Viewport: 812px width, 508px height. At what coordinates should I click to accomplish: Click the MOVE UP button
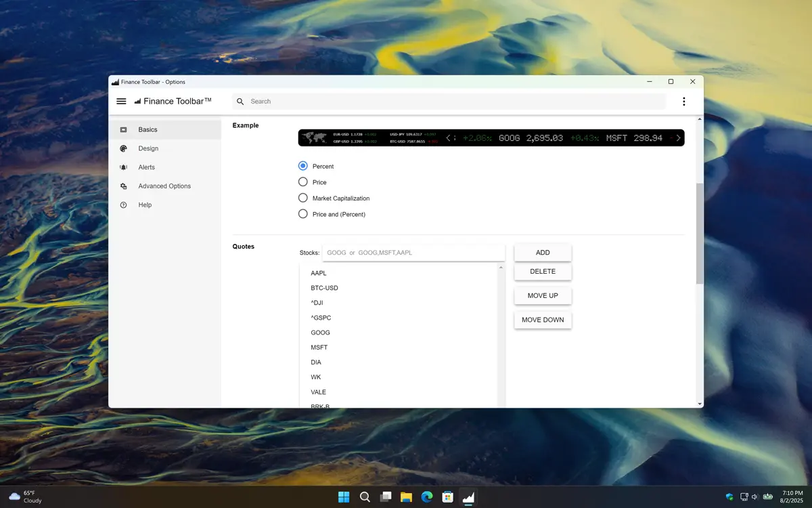(x=543, y=296)
